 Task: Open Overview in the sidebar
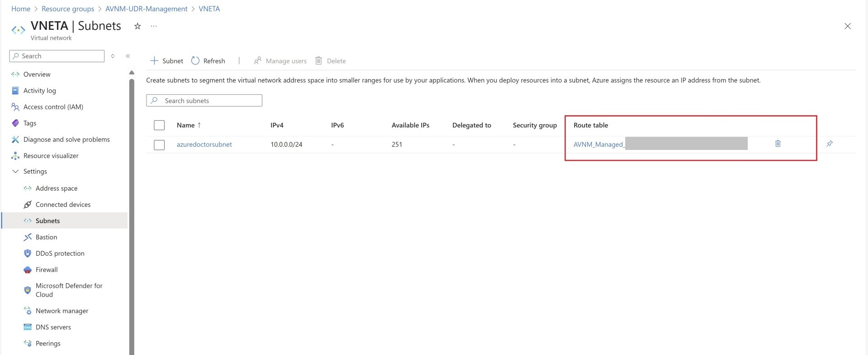[x=37, y=75]
